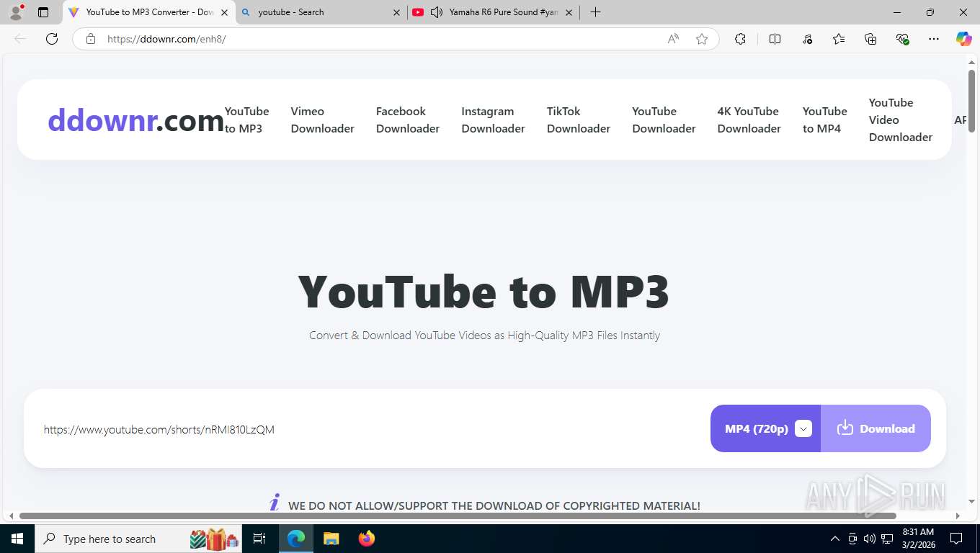Go to YouTube Video Downloader link
The width and height of the screenshot is (980, 553).
[900, 120]
